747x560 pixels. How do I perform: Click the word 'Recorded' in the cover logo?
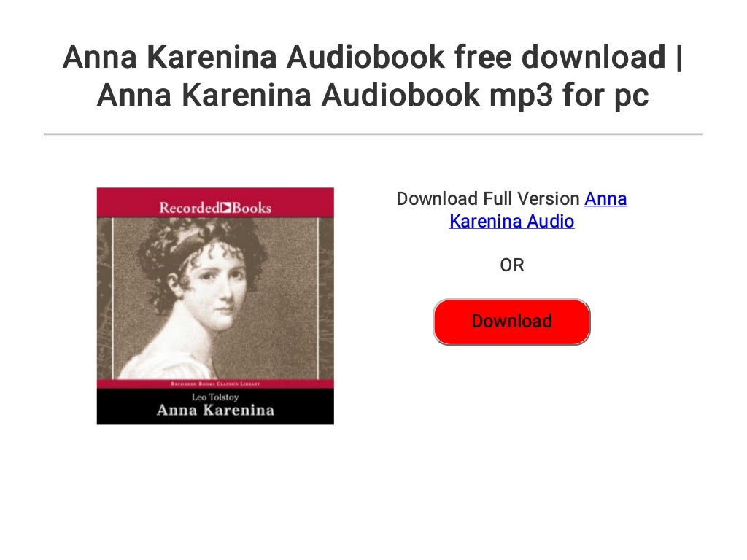(189, 208)
